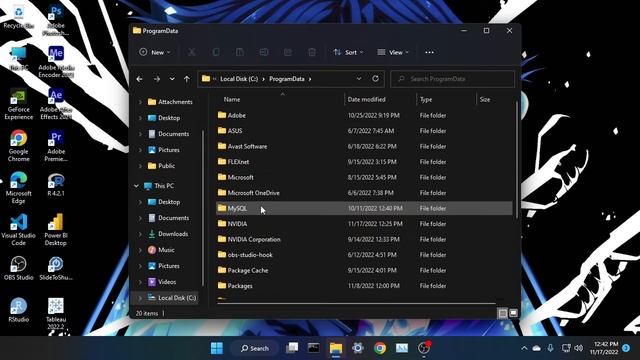Click the file list vertical scrollbar

tap(516, 159)
